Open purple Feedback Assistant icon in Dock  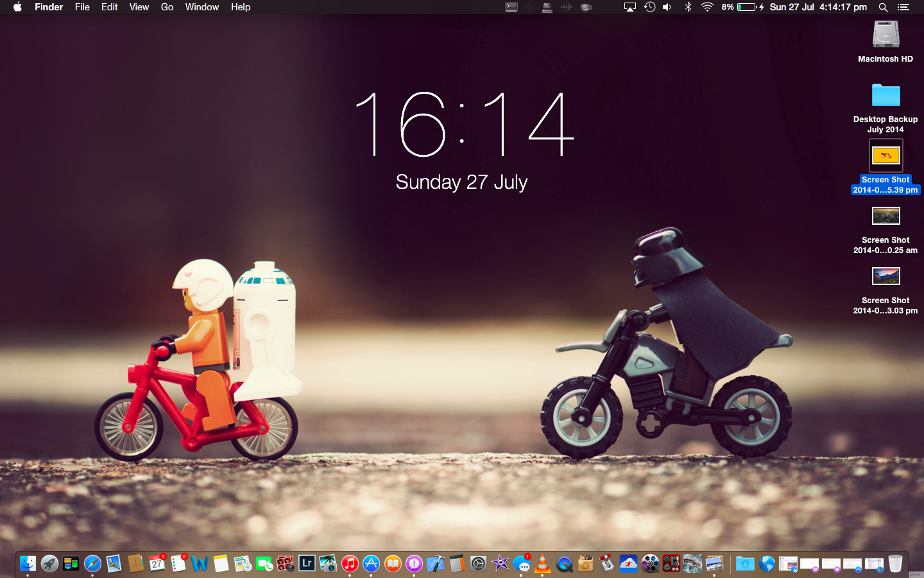coord(415,564)
